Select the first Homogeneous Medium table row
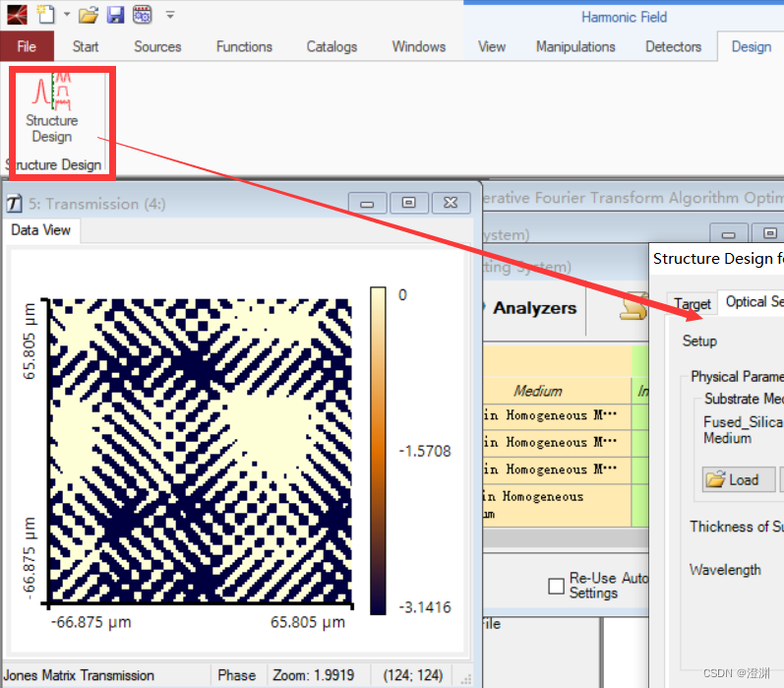The image size is (784, 688). [x=557, y=415]
